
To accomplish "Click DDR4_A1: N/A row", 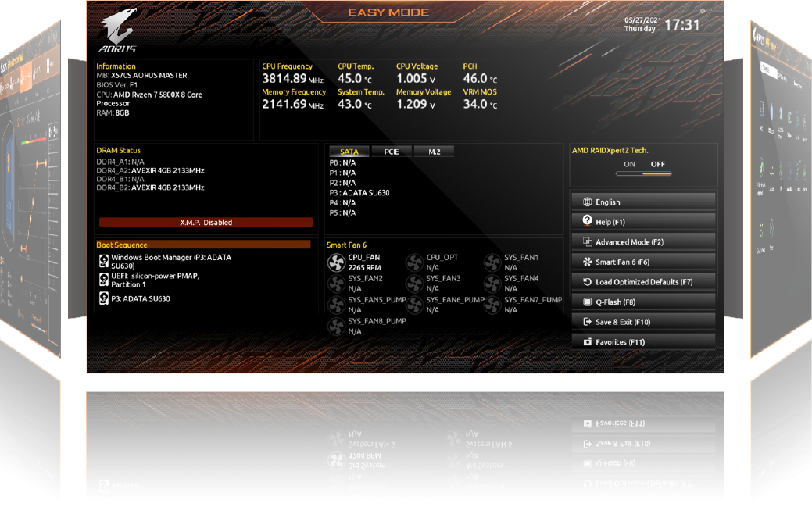I will tap(120, 162).
